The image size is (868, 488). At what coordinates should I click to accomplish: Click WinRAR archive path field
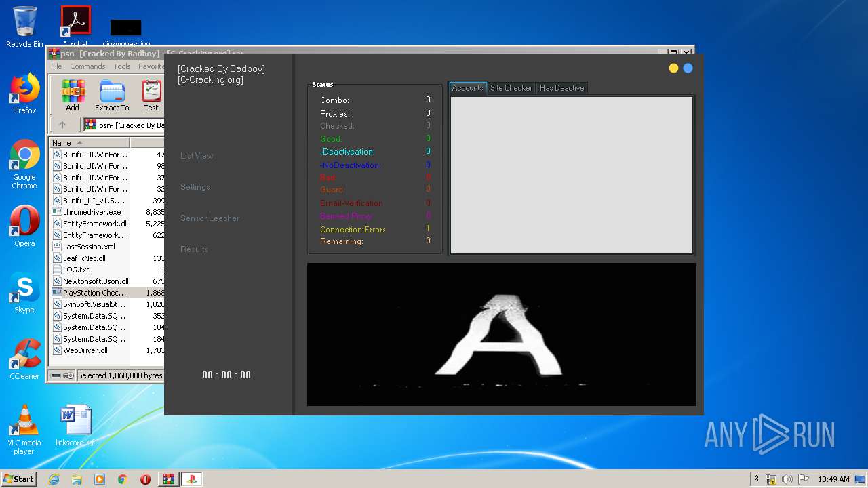click(x=124, y=125)
